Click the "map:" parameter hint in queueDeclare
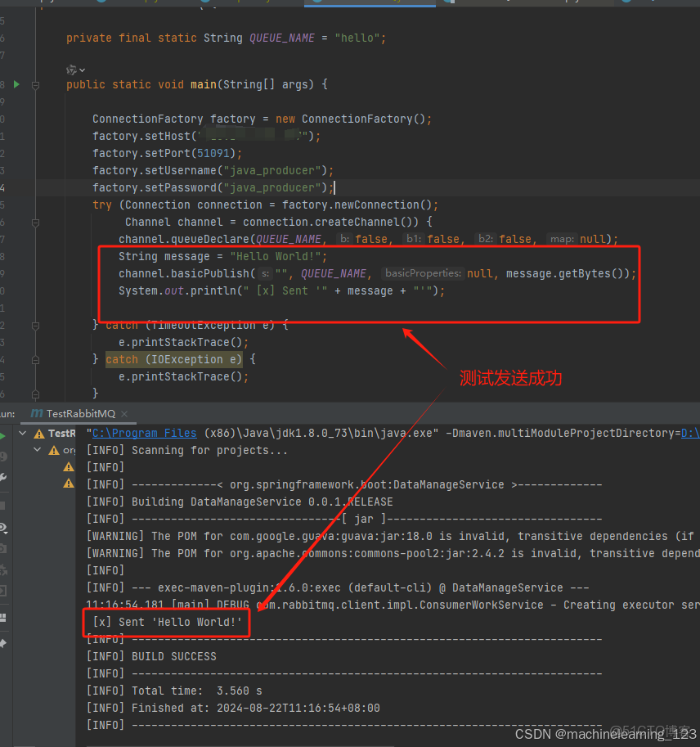Image resolution: width=700 pixels, height=747 pixels. click(562, 239)
